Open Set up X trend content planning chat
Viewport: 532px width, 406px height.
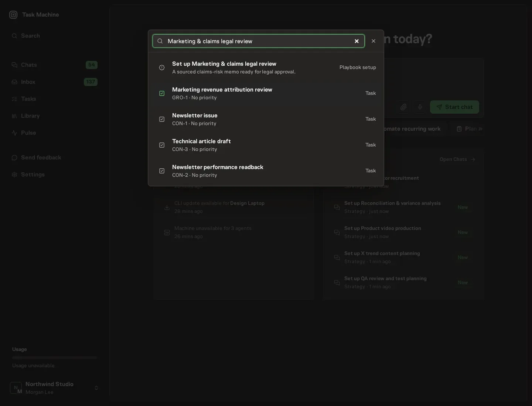[x=403, y=258]
